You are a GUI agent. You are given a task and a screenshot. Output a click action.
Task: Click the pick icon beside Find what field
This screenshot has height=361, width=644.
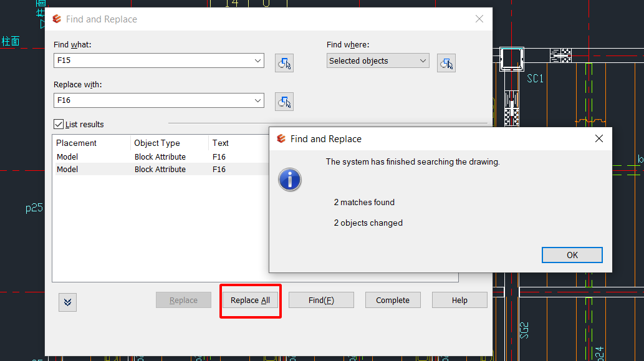click(x=284, y=63)
